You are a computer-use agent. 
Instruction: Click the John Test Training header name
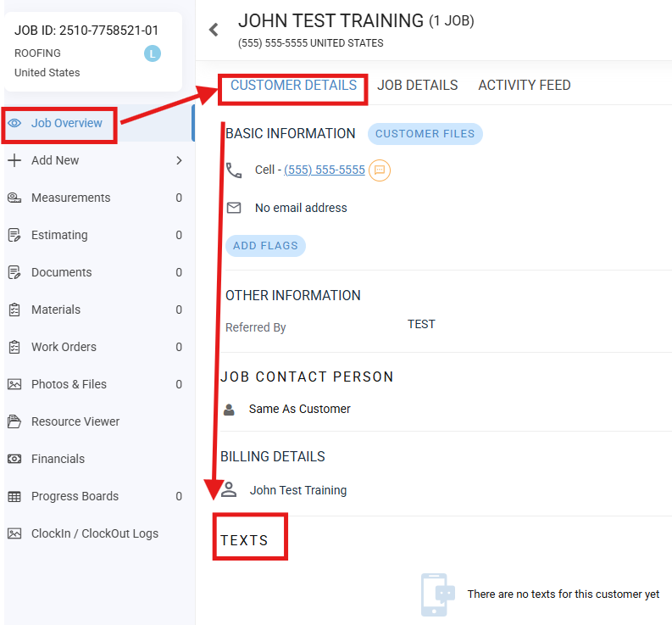[x=330, y=21]
